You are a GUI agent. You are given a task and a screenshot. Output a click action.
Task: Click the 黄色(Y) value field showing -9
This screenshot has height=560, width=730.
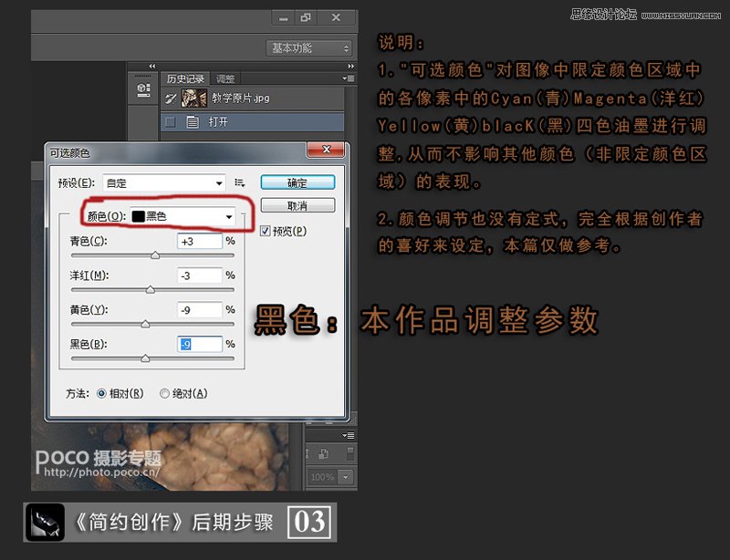200,310
